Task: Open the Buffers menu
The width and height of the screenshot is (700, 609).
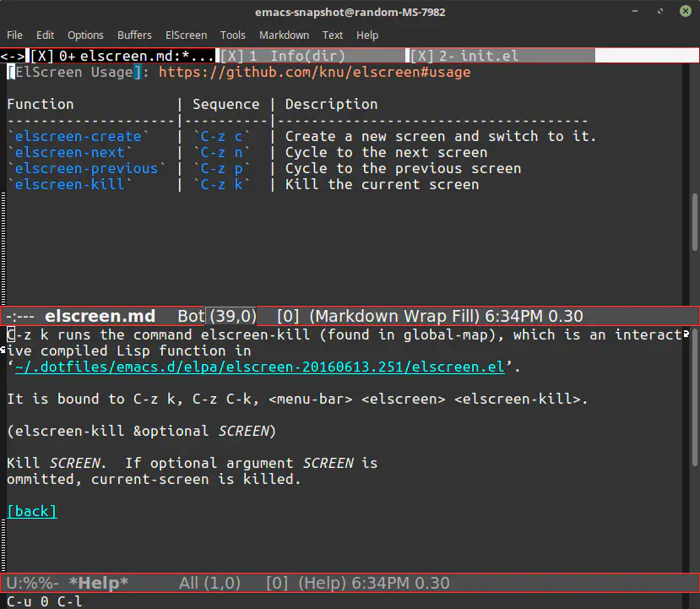Action: pyautogui.click(x=134, y=35)
